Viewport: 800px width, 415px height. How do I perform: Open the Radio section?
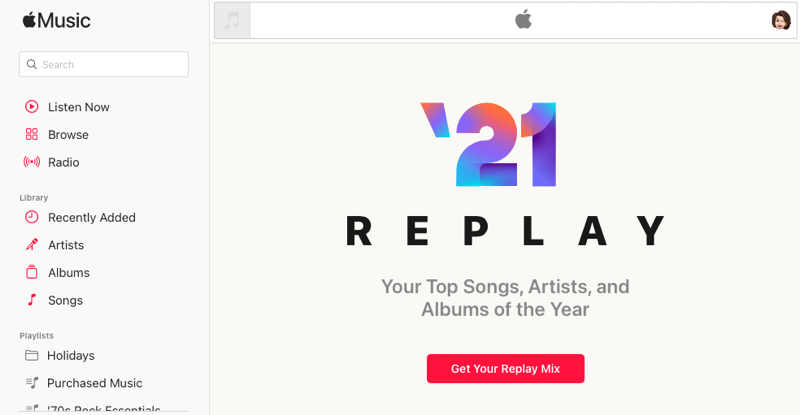pyautogui.click(x=64, y=162)
